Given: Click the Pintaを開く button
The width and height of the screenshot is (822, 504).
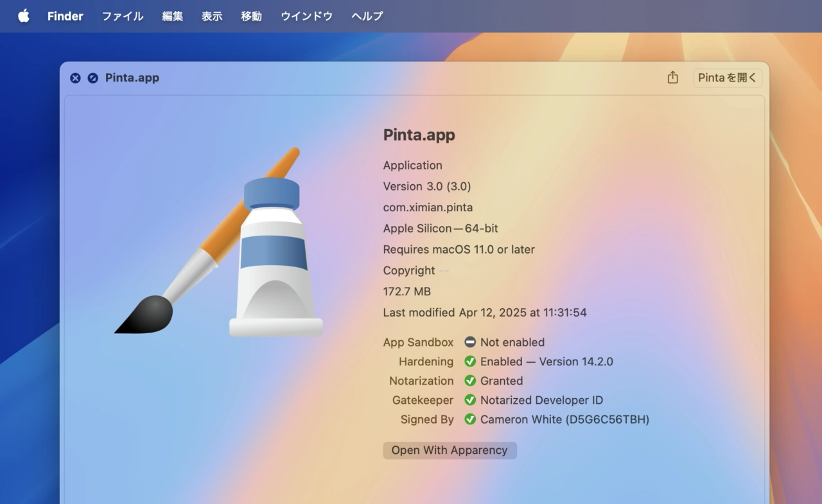Looking at the screenshot, I should tap(728, 78).
